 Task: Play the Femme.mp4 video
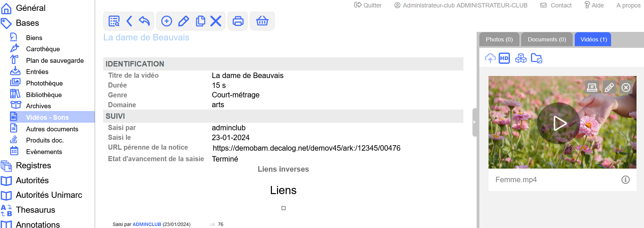(x=559, y=123)
